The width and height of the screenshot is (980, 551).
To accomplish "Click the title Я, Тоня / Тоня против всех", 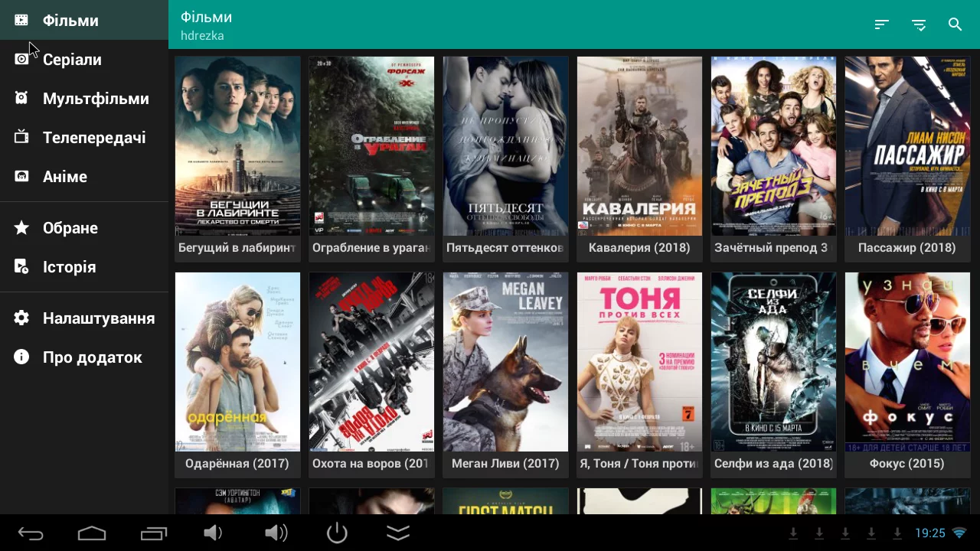I will (639, 464).
